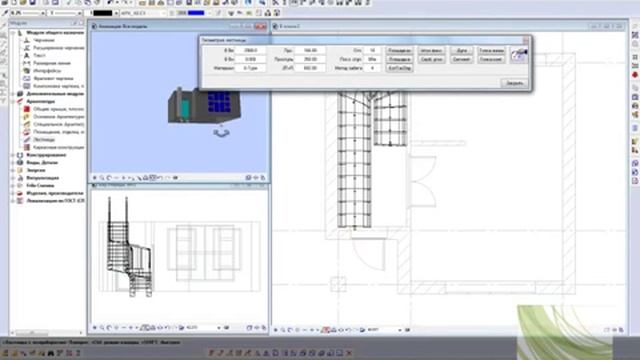Select the Лестницы module in the tree

tap(44, 140)
